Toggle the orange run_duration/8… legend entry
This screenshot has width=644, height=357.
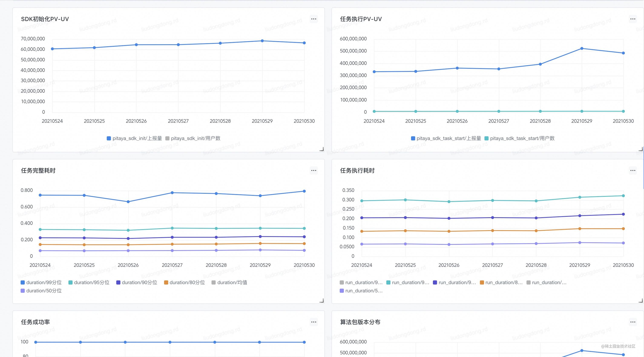(501, 283)
